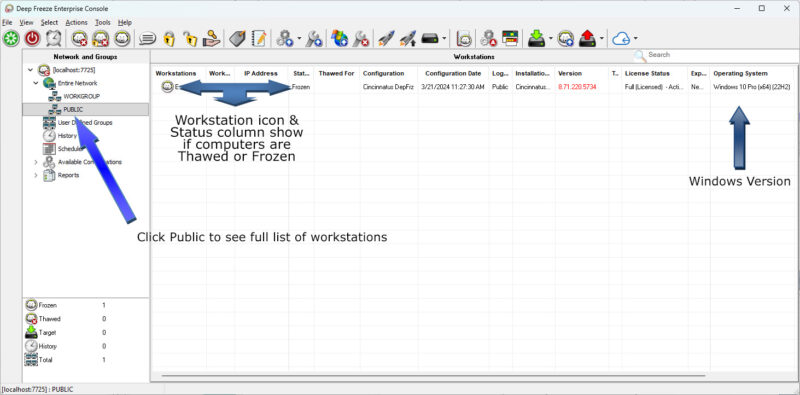This screenshot has width=800, height=395.
Task: Click the rocket with up arrow icon
Action: tap(408, 39)
